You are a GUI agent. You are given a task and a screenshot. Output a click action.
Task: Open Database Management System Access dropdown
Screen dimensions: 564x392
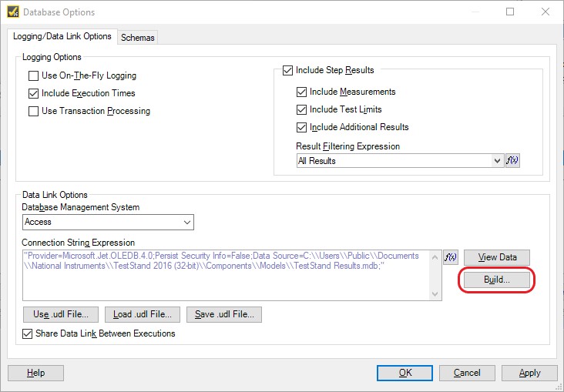point(108,222)
